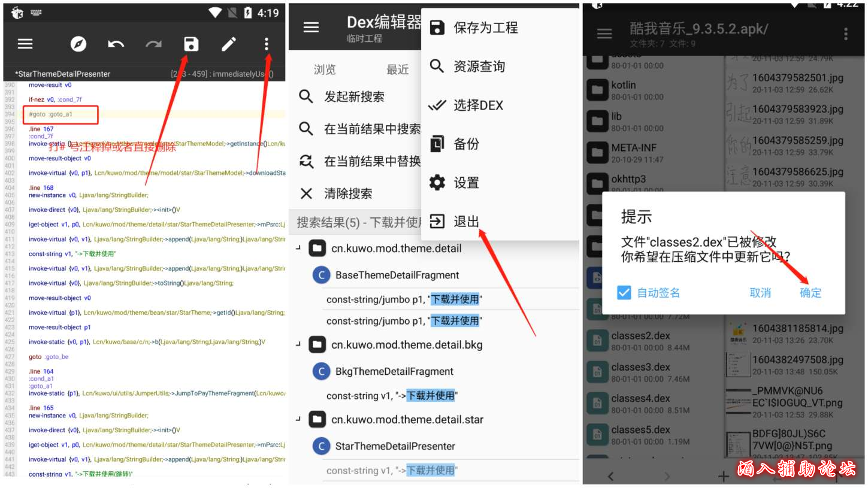Choose 备份 from the popup menu
The width and height of the screenshot is (868, 488).
(x=500, y=144)
